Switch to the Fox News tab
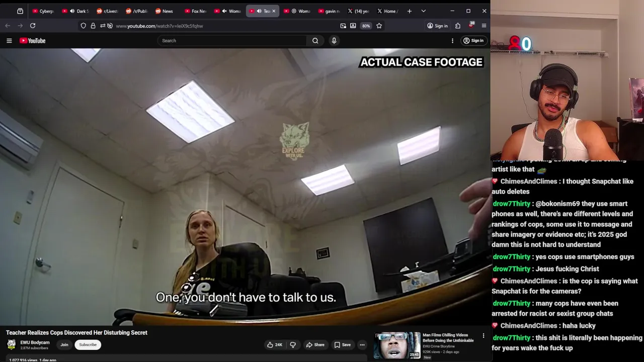644x362 pixels. pyautogui.click(x=195, y=11)
